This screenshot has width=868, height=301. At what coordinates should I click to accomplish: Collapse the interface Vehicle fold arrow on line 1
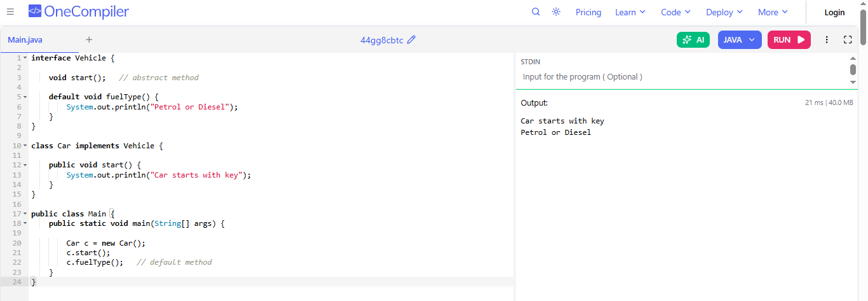pyautogui.click(x=25, y=58)
